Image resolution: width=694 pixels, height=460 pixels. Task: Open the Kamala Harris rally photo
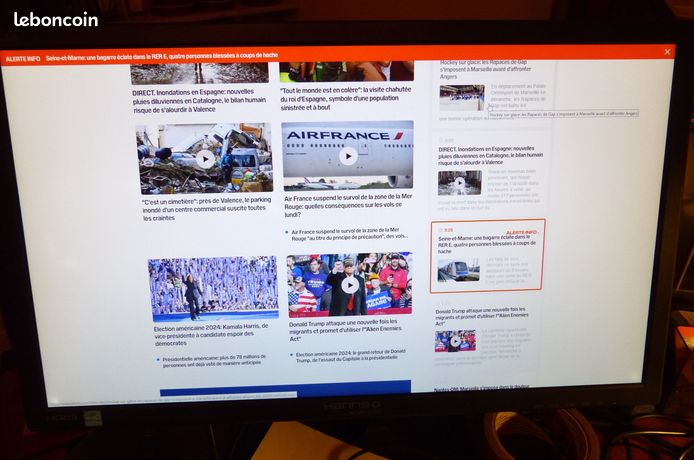point(213,289)
